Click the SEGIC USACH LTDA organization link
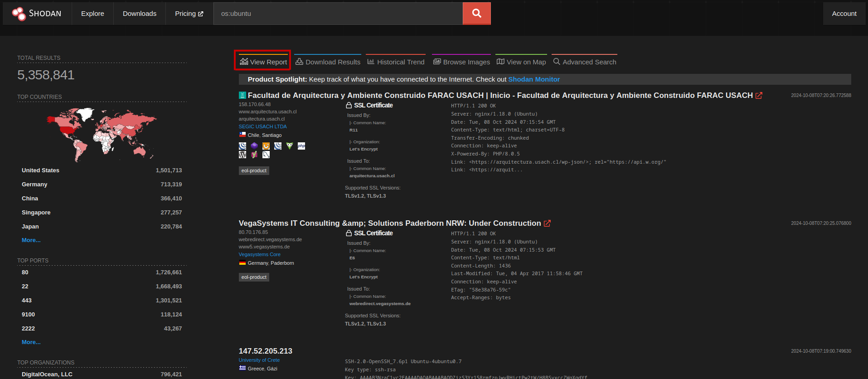The height and width of the screenshot is (379, 868). coord(262,126)
